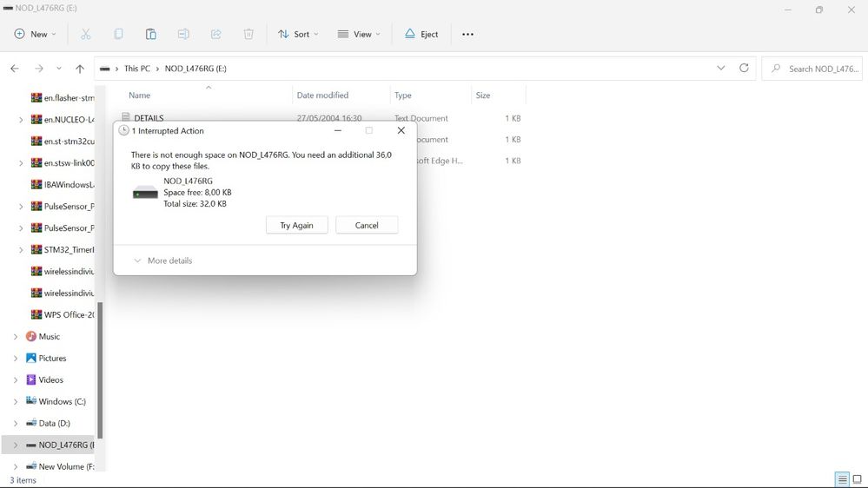Click the DETAILS text file icon
Viewport: 868px width, 488px height.
coord(126,116)
